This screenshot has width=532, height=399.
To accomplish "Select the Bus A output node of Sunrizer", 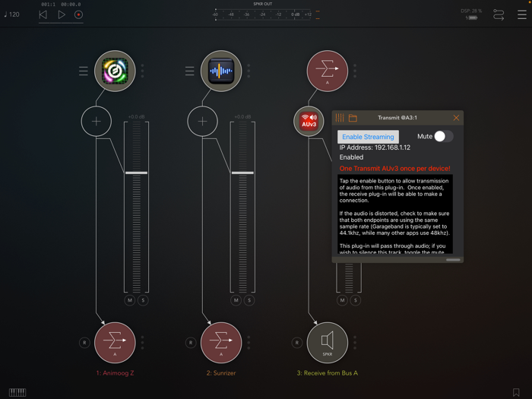I will click(x=221, y=343).
